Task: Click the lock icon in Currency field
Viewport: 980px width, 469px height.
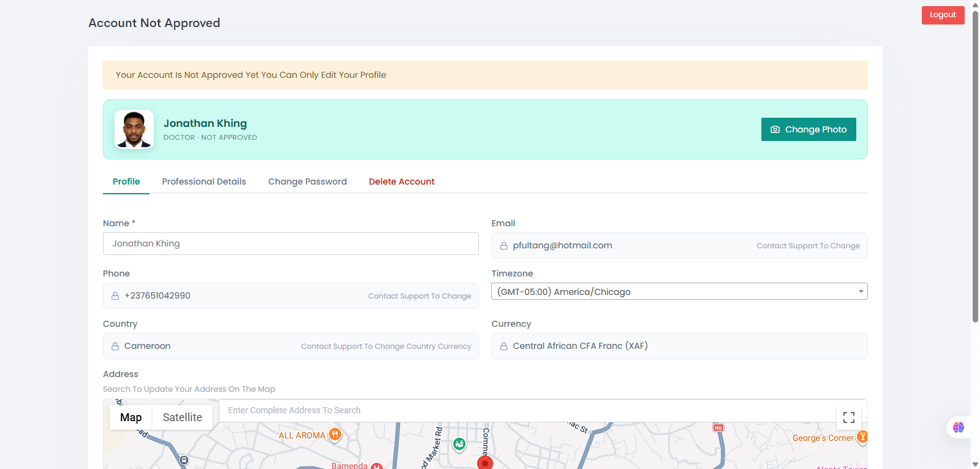Action: tap(503, 346)
